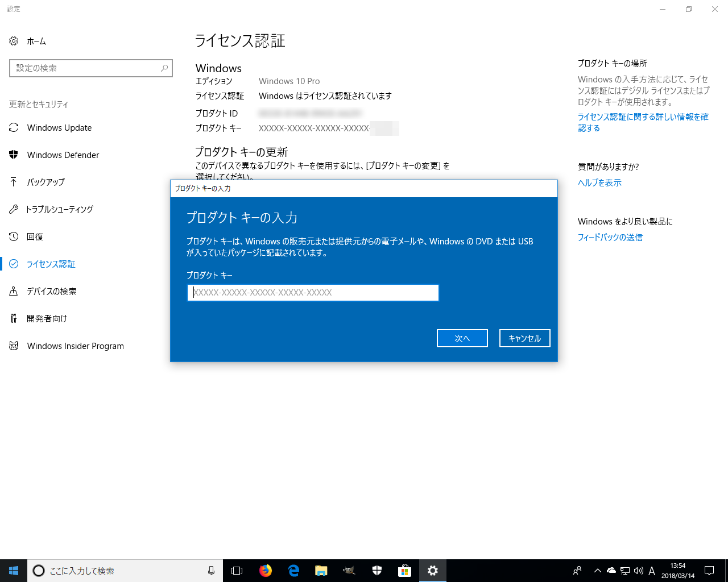Click the microphone icon in taskbar search
The image size is (728, 582).
(x=211, y=571)
